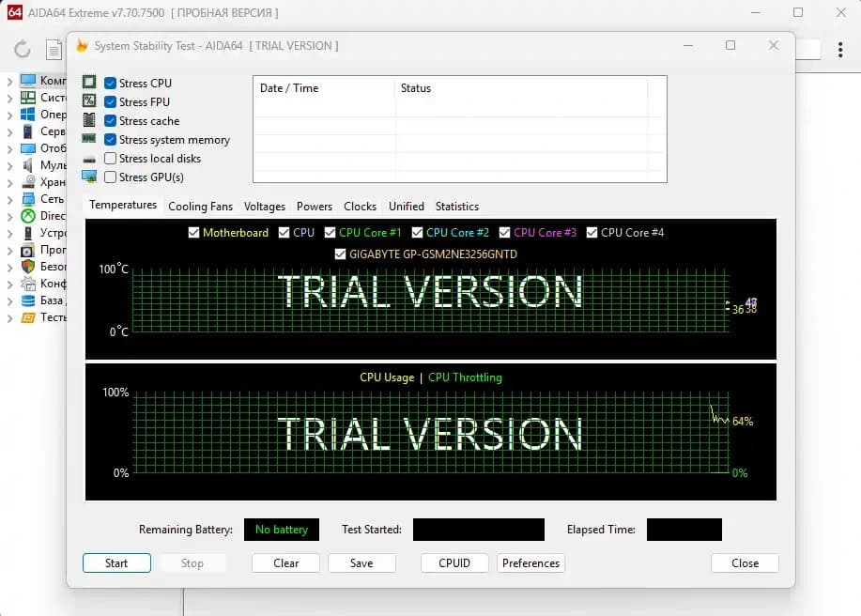Image resolution: width=861 pixels, height=616 pixels.
Task: Expand the benchmark tests tree node
Action: click(x=9, y=317)
